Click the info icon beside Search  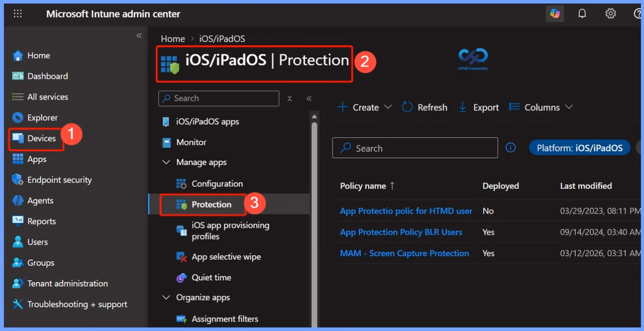pos(511,148)
